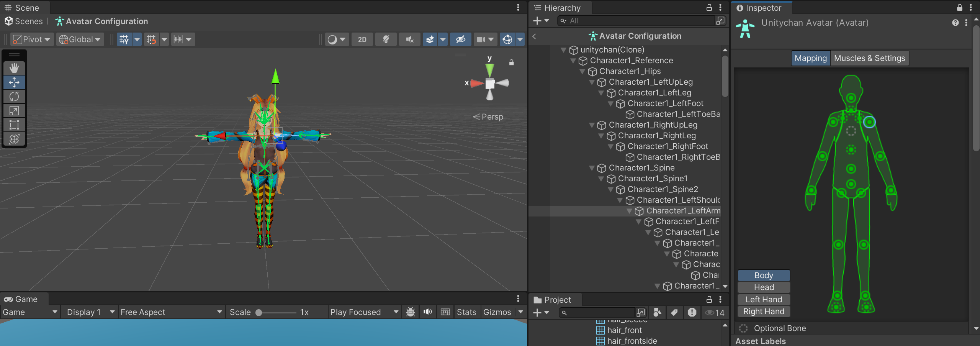Screen dimensions: 980x346
Task: Switch to Muscles & Settings tab
Action: point(869,58)
